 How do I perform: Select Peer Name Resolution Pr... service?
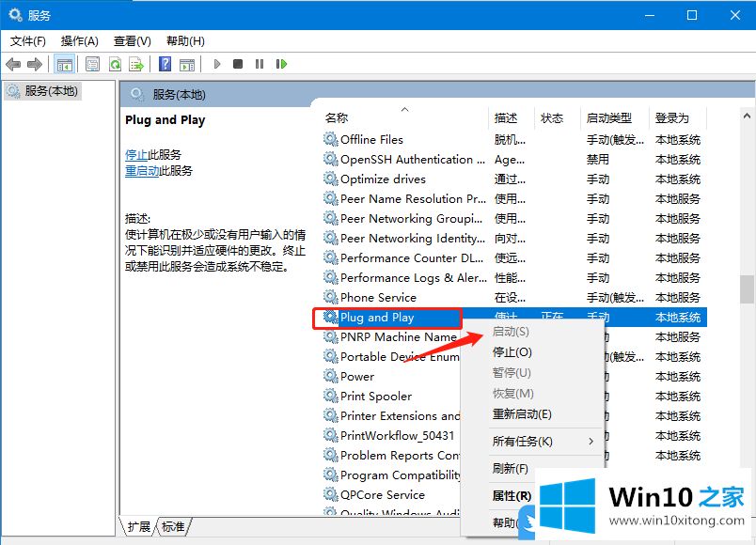point(514,199)
